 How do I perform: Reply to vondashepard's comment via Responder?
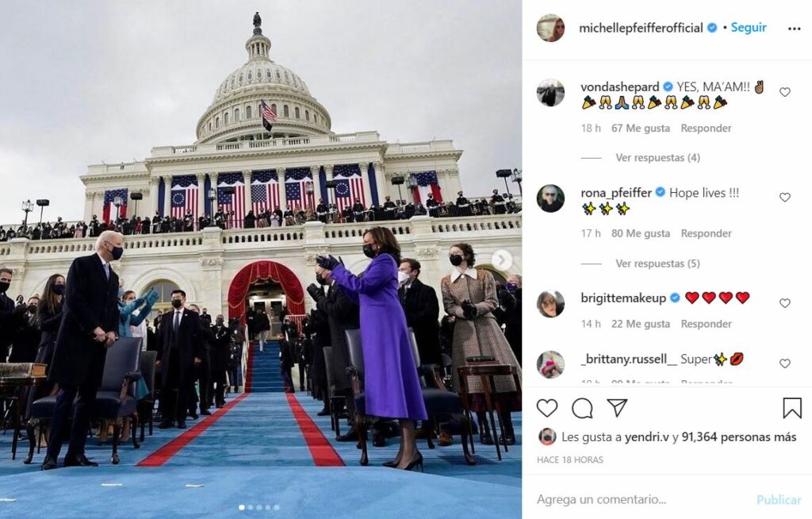pos(706,128)
